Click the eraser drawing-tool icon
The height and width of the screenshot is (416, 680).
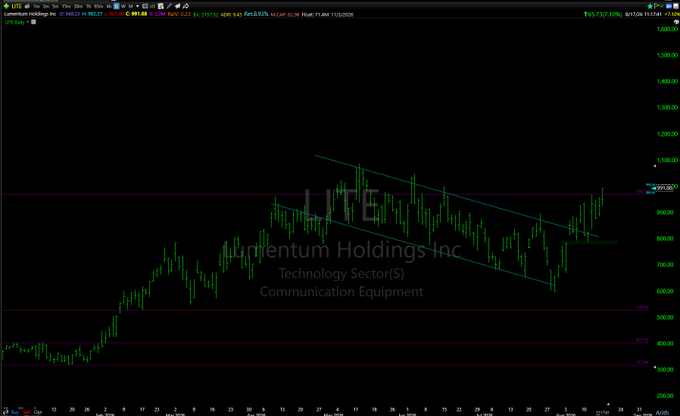click(x=177, y=6)
